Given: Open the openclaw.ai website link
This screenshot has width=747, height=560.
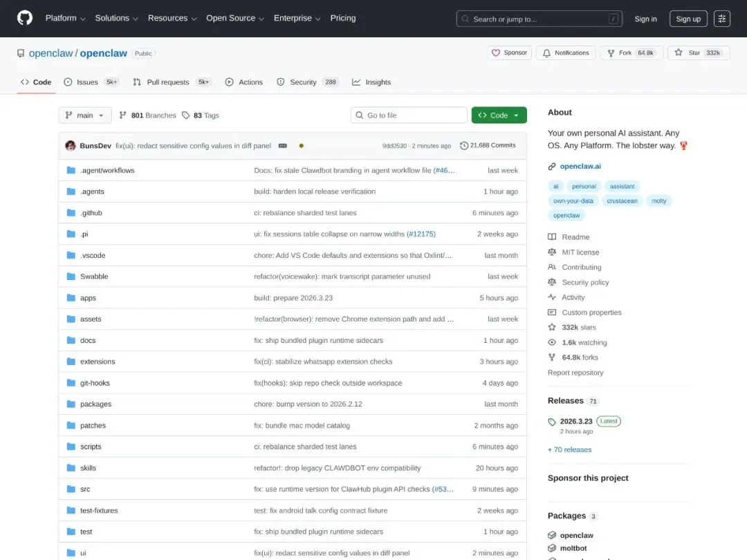Looking at the screenshot, I should (x=580, y=166).
